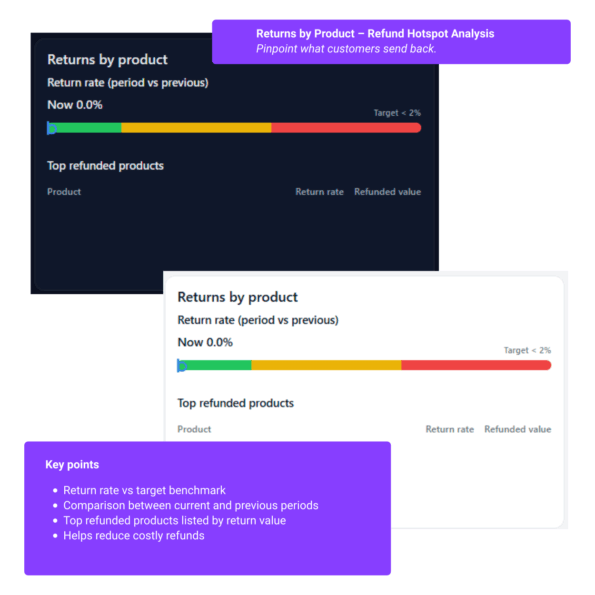This screenshot has height=595, width=595.
Task: Click the red segment of light card gauge
Action: (476, 365)
